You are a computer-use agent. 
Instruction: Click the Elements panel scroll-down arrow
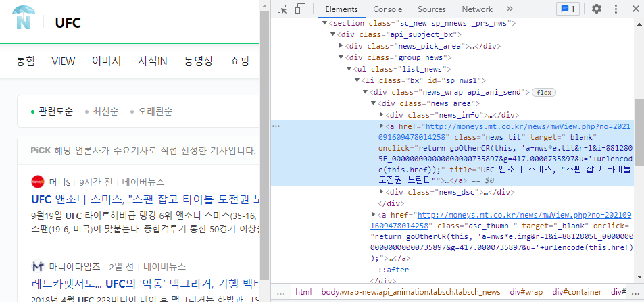639,278
